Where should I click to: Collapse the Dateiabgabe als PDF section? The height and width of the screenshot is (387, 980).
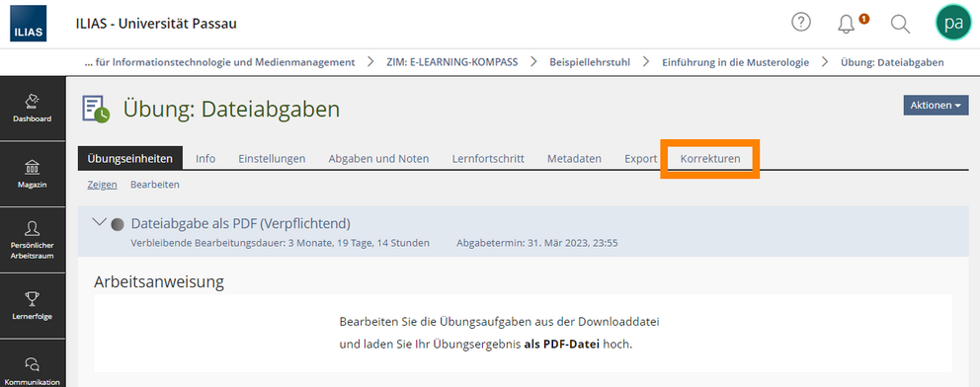point(99,222)
